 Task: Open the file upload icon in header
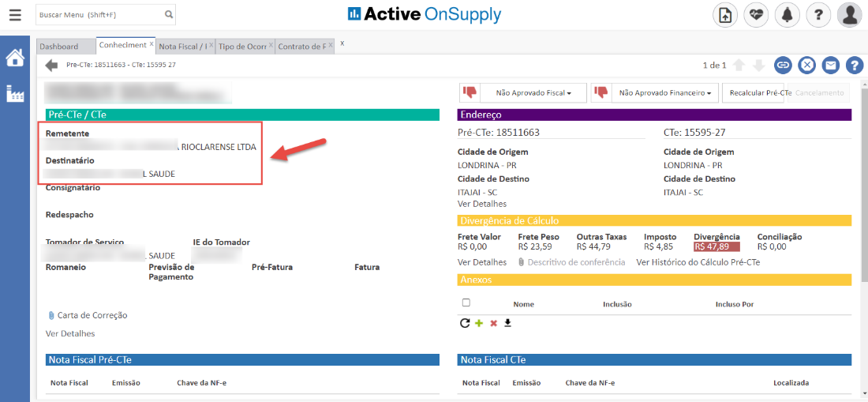pos(724,16)
